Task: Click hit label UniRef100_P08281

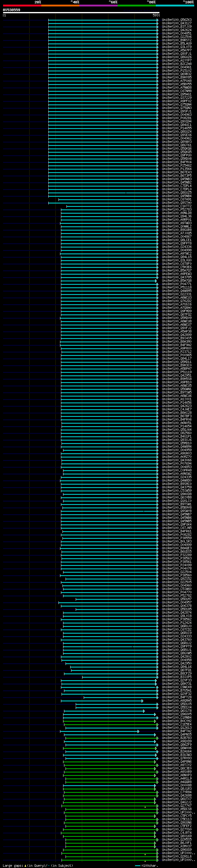Action: pos(177,118)
